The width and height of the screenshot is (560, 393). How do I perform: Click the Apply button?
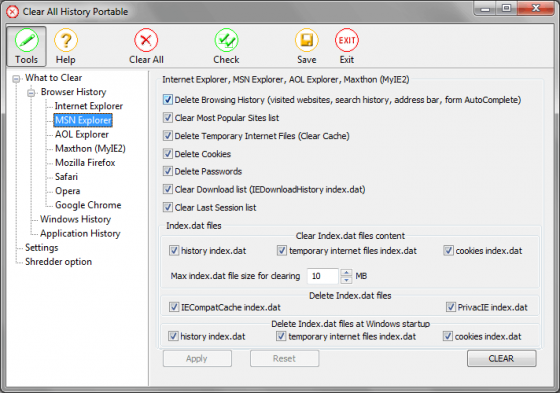point(197,358)
